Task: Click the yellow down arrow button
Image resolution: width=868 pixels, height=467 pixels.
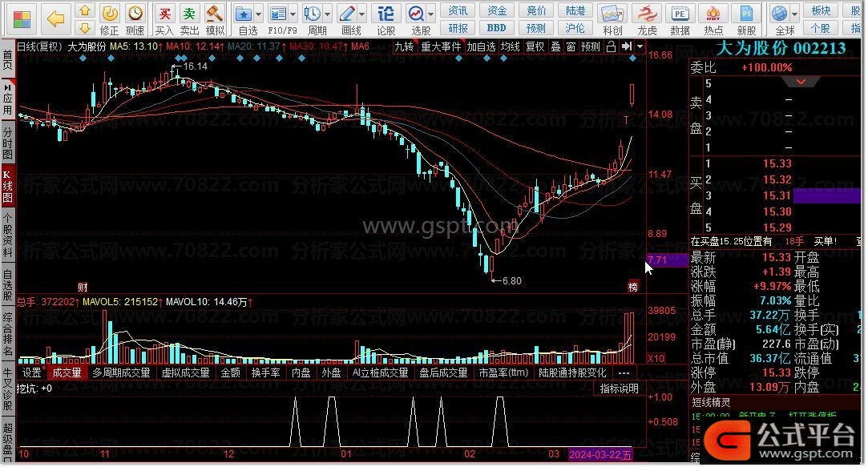Action: 84,28
